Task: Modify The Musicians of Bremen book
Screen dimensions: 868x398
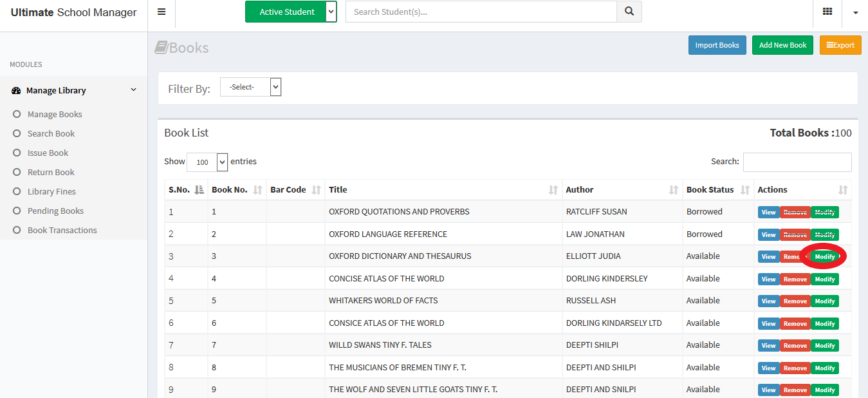Action: tap(824, 368)
